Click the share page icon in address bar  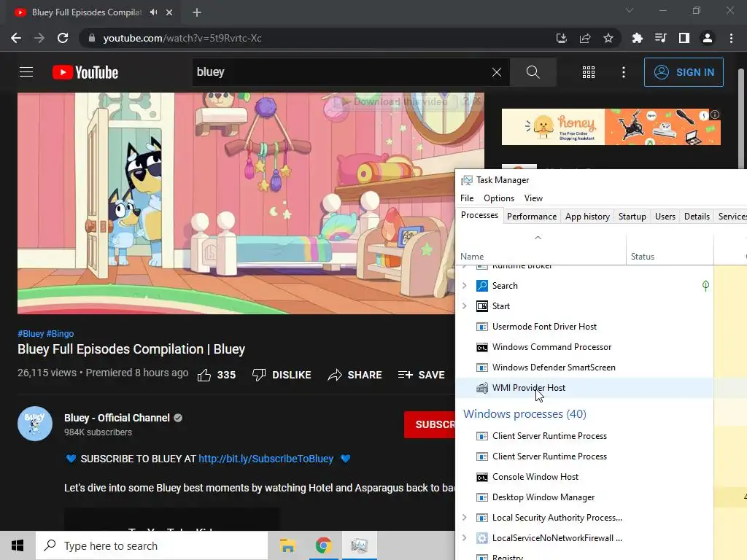585,38
